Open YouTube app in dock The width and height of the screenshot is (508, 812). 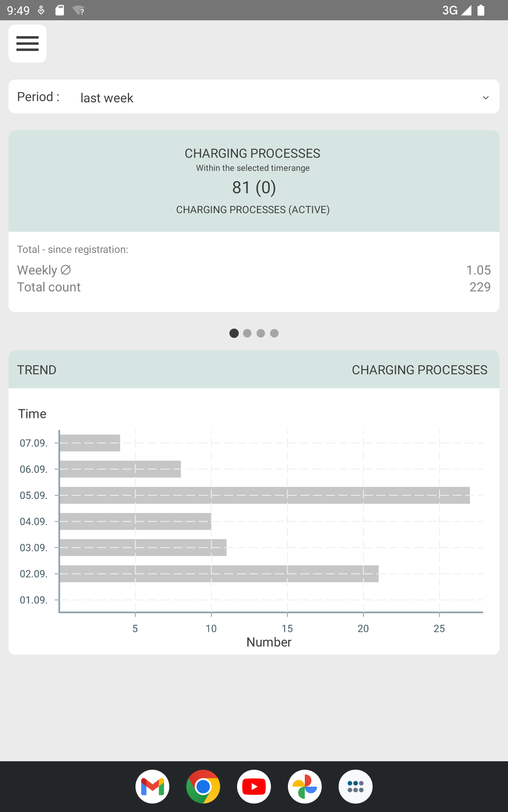(254, 787)
